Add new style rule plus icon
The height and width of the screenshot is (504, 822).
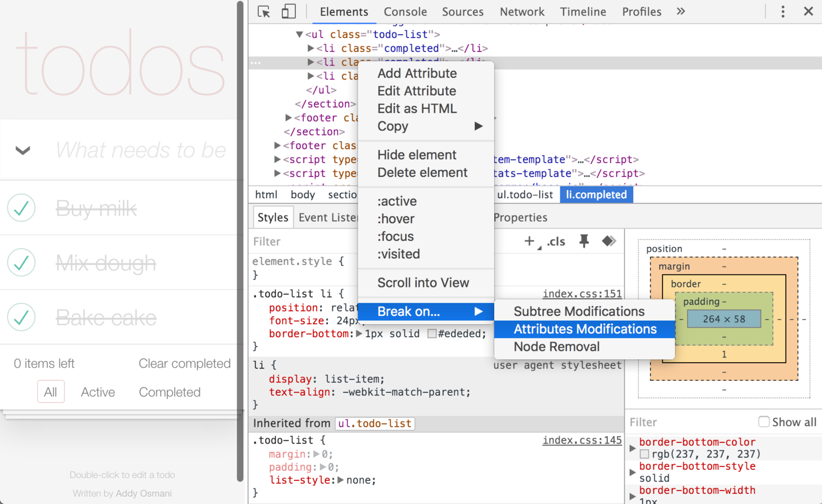(530, 241)
